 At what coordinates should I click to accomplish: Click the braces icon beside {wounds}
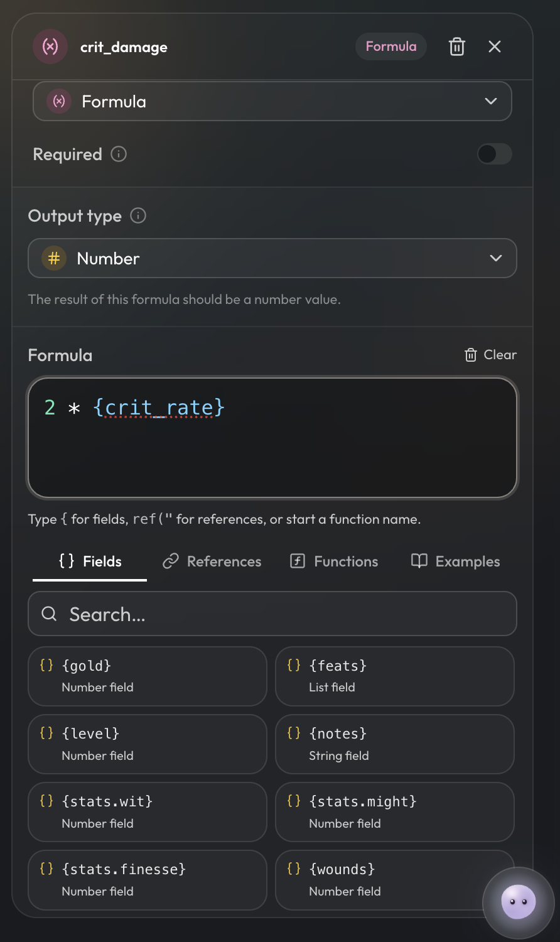tap(294, 869)
